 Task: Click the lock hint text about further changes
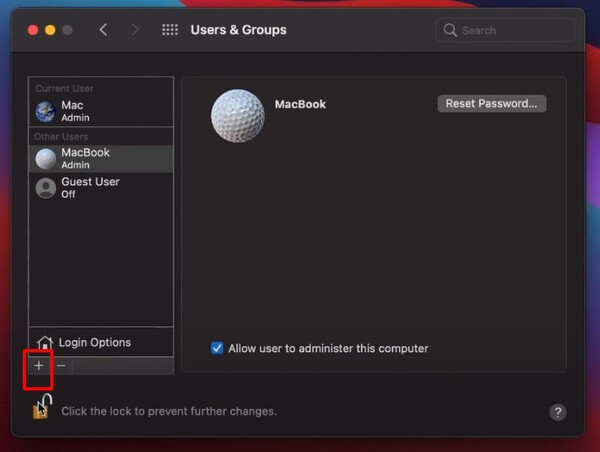(x=169, y=411)
